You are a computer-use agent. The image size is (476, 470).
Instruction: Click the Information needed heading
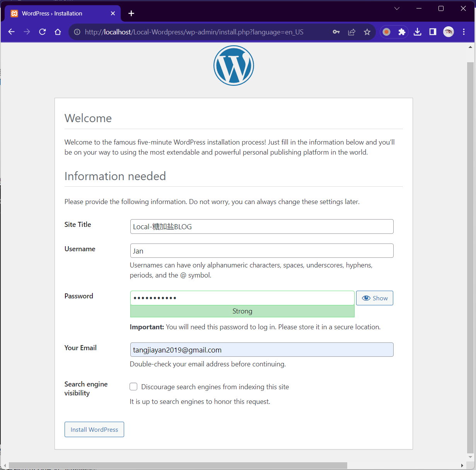115,176
